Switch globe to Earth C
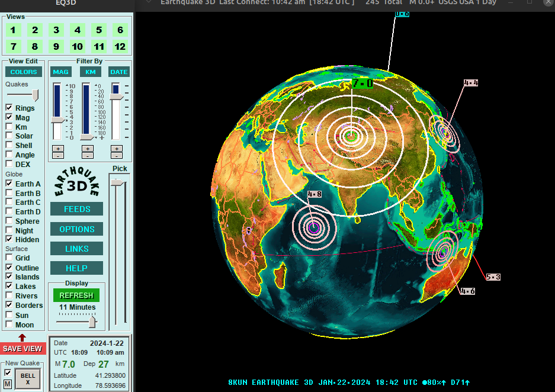 (9, 202)
